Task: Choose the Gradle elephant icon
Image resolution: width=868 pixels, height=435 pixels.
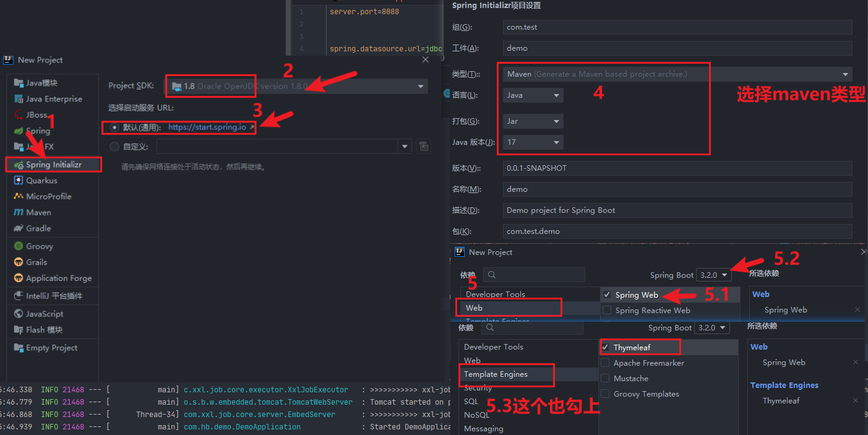Action: pyautogui.click(x=18, y=228)
